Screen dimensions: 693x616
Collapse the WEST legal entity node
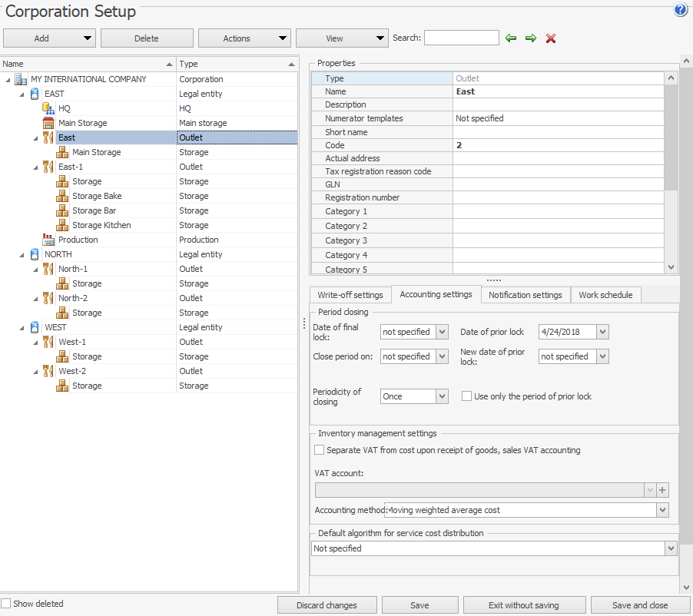tap(22, 327)
